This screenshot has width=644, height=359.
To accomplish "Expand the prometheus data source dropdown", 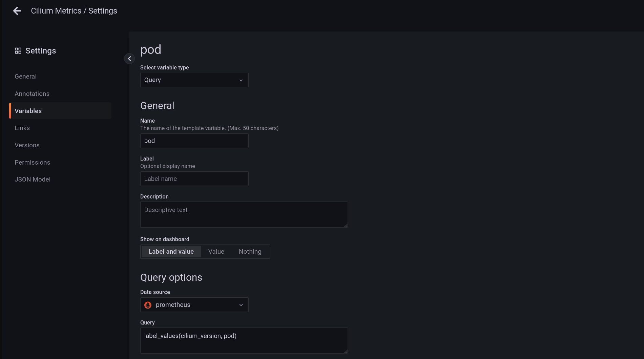I will pyautogui.click(x=194, y=305).
